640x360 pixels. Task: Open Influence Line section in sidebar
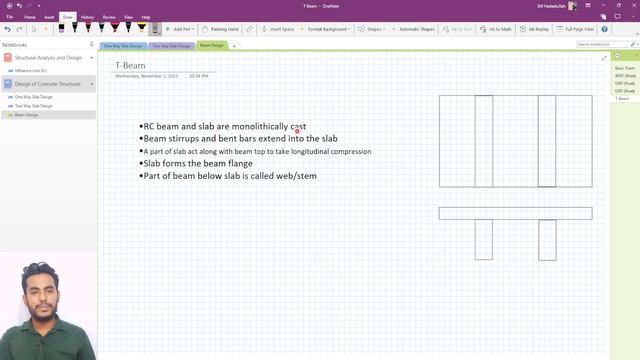(x=31, y=71)
